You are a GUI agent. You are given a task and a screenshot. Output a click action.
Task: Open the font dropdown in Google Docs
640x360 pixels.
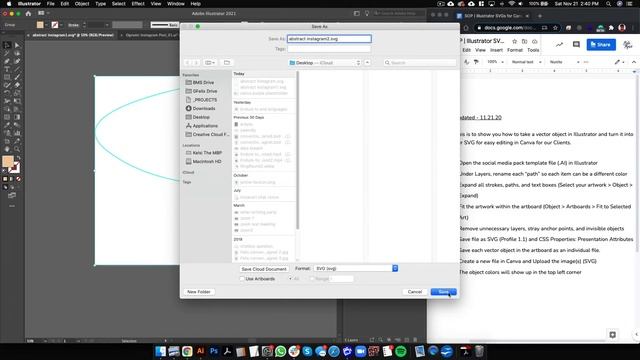[x=564, y=62]
